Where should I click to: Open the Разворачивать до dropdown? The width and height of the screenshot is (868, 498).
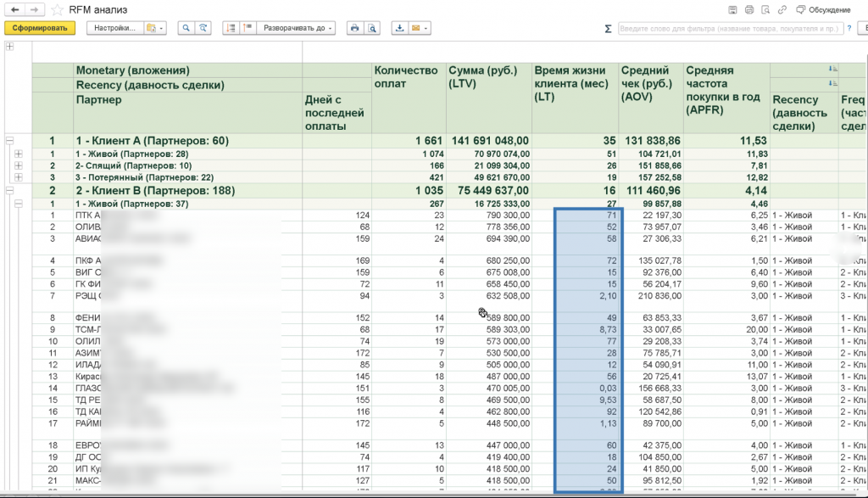(x=296, y=28)
